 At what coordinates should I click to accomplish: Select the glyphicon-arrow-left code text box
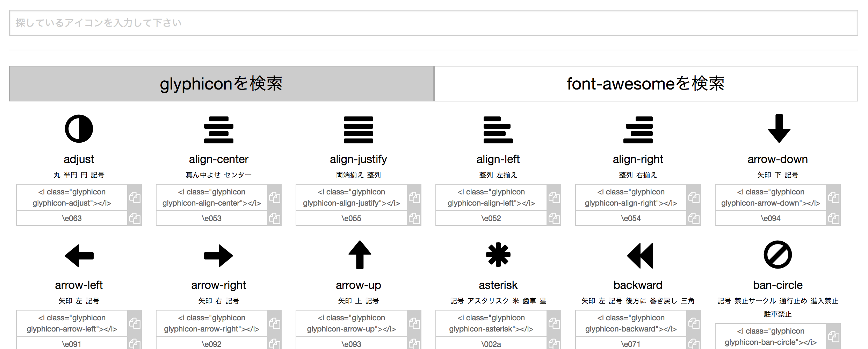pos(72,323)
